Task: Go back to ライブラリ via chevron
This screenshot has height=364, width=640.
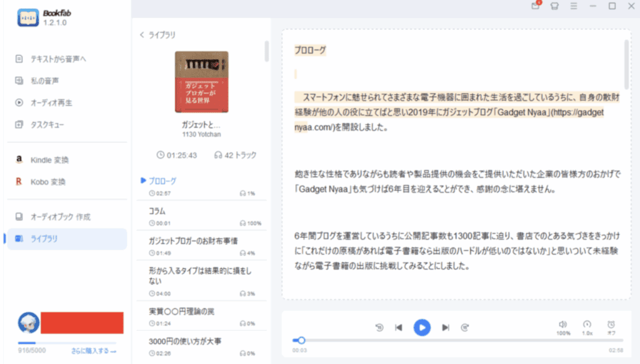Action: pos(142,35)
